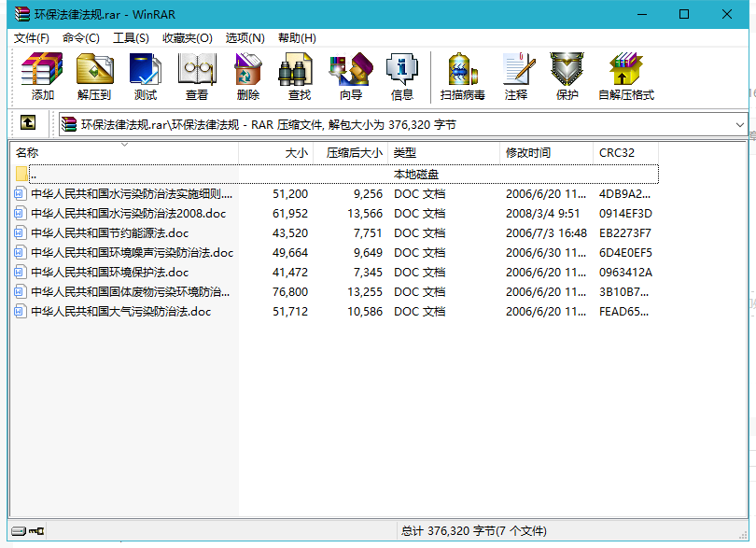The width and height of the screenshot is (756, 548).
Task: Click the WinRAR title bar app icon
Action: click(21, 15)
